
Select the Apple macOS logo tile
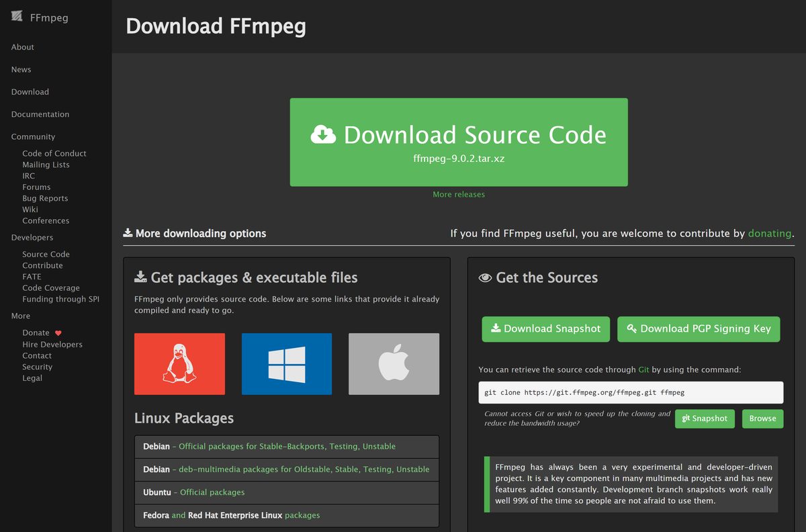coord(394,363)
